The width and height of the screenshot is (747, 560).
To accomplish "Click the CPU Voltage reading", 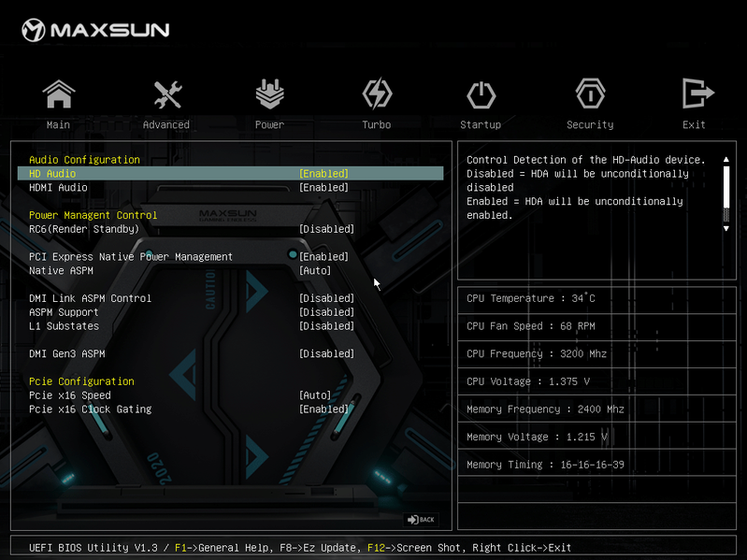I will 528,381.
